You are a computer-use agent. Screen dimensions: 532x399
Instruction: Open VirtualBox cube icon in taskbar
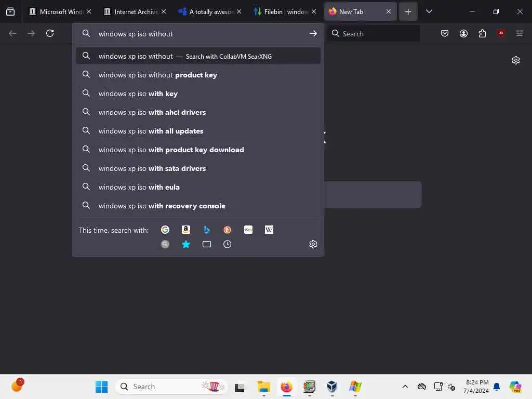(332, 387)
